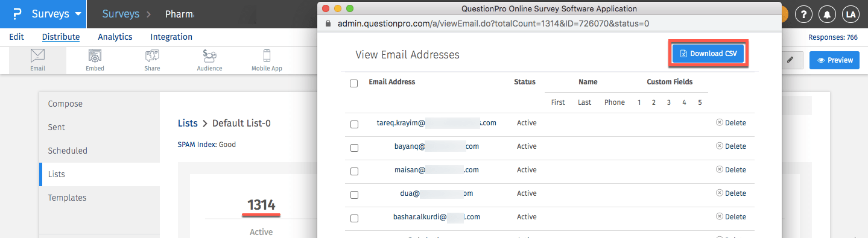868x238 pixels.
Task: Select the Embed distribution icon
Action: [x=95, y=60]
